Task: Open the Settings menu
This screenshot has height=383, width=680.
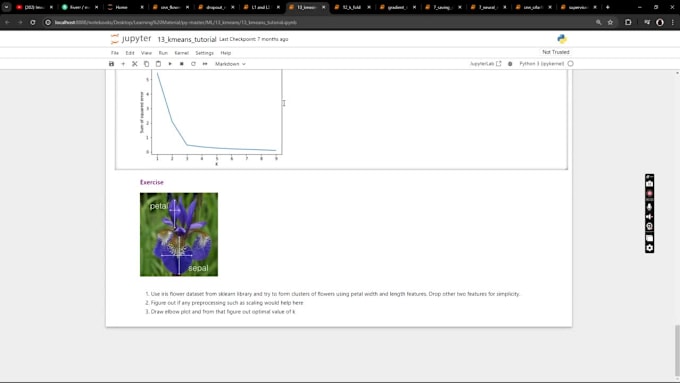Action: (204, 53)
